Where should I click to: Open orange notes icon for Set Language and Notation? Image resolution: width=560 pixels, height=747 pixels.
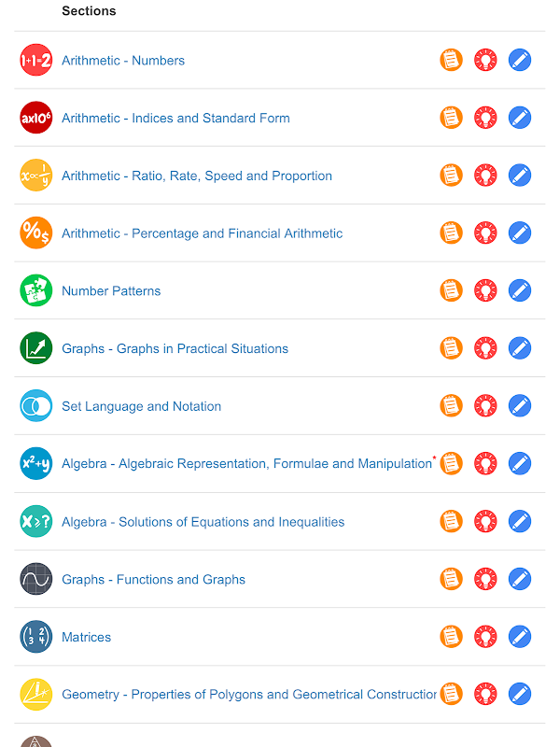click(x=452, y=406)
